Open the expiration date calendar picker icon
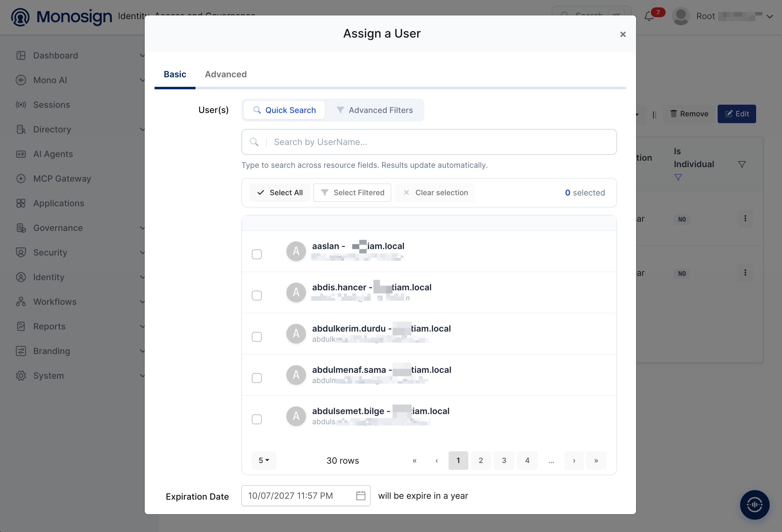The height and width of the screenshot is (532, 782). pos(361,495)
